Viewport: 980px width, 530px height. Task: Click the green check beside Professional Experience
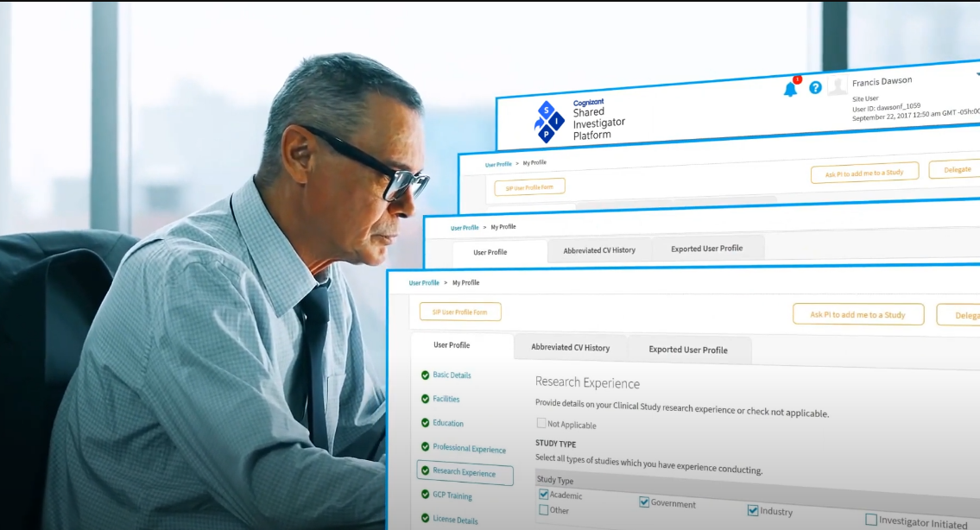click(x=425, y=447)
